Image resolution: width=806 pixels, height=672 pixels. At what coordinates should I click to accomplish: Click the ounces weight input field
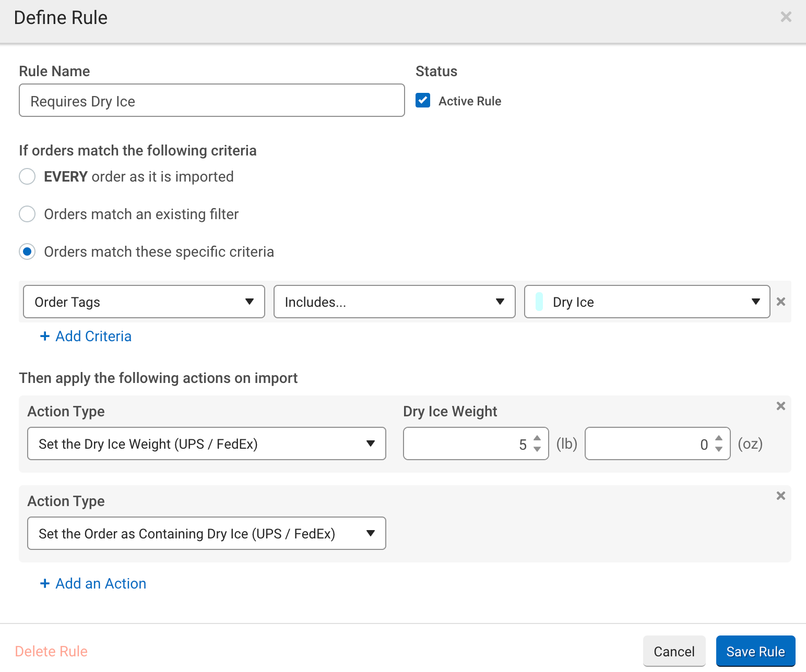658,443
